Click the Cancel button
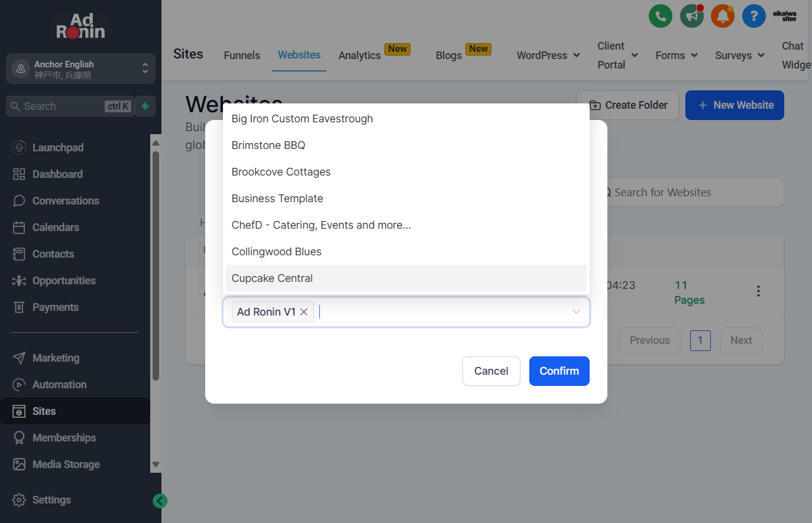Viewport: 812px width, 523px height. pos(491,371)
